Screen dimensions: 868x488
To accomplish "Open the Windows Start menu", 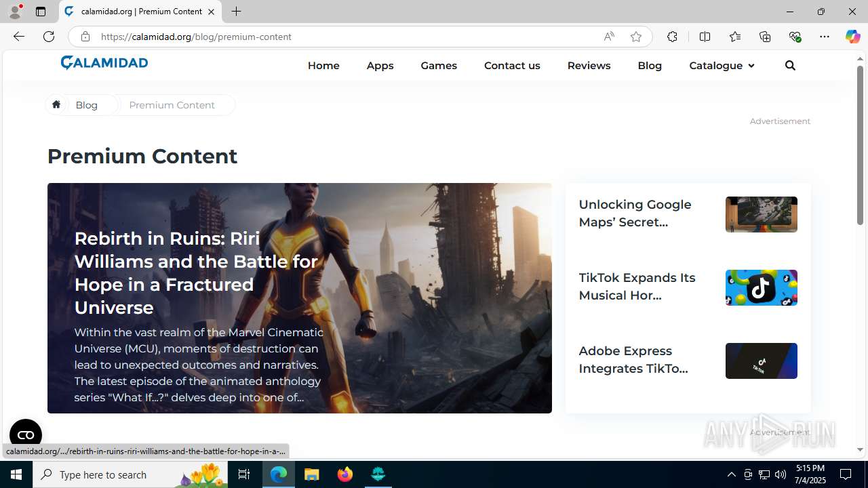I will (x=16, y=474).
